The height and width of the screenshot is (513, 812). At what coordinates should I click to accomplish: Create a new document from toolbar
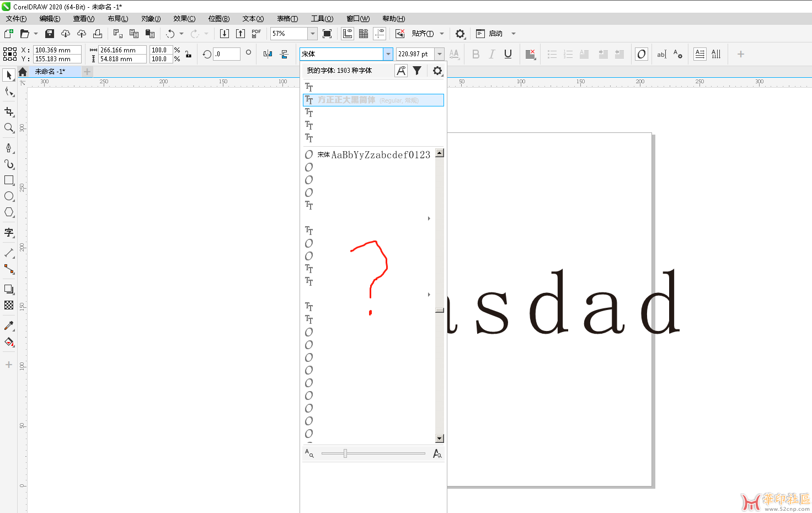click(x=8, y=34)
